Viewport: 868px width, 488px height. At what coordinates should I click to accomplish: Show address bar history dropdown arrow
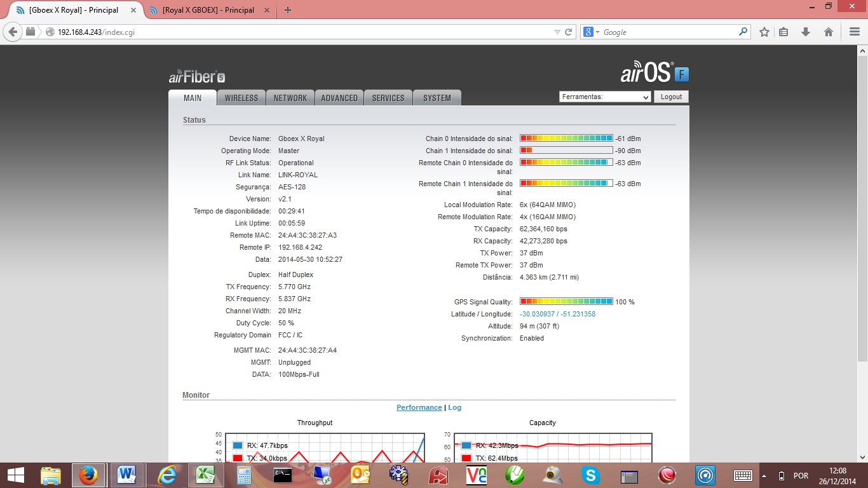pyautogui.click(x=557, y=32)
